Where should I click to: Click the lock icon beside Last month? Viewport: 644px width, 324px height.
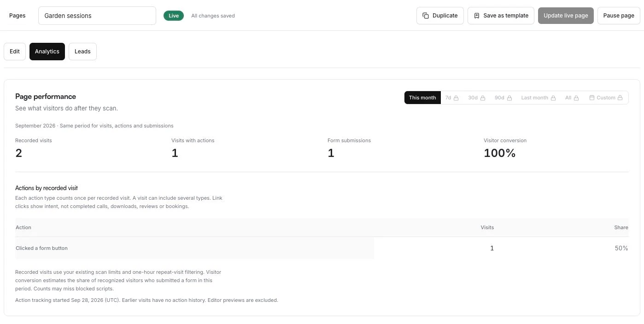click(553, 98)
